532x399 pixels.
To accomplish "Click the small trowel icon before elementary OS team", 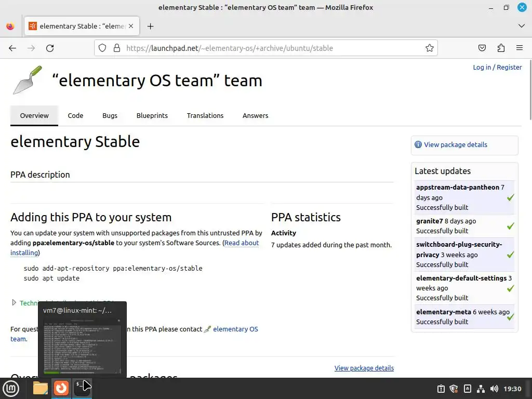I will (207, 329).
